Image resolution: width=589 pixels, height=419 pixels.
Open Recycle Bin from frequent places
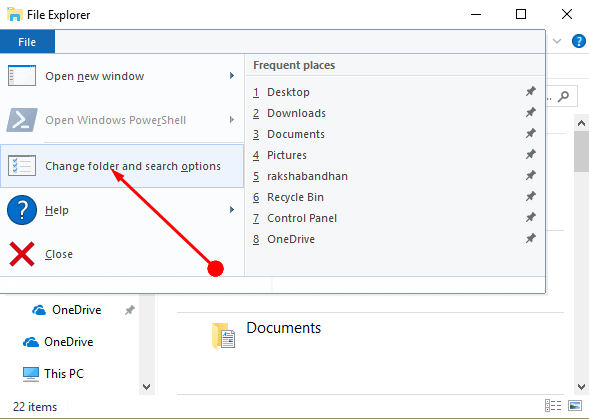point(295,197)
